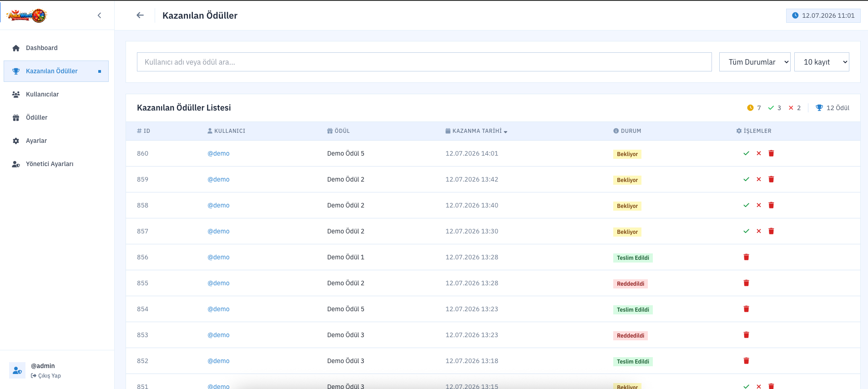This screenshot has height=389, width=868.
Task: Click ID cell 857
Action: [142, 231]
